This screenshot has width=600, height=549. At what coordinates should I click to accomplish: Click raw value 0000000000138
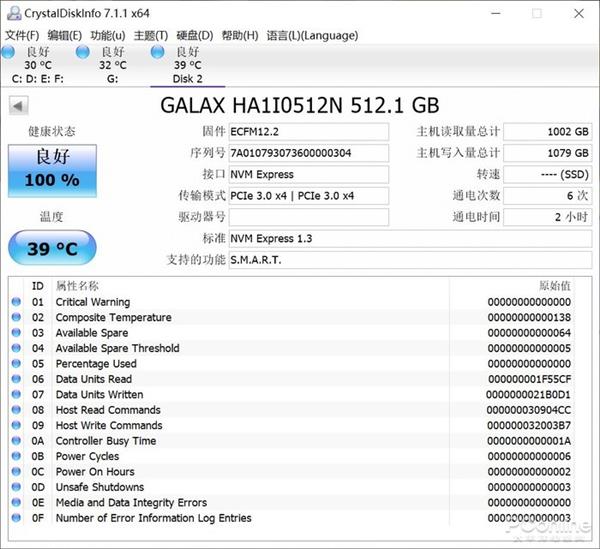(x=529, y=318)
